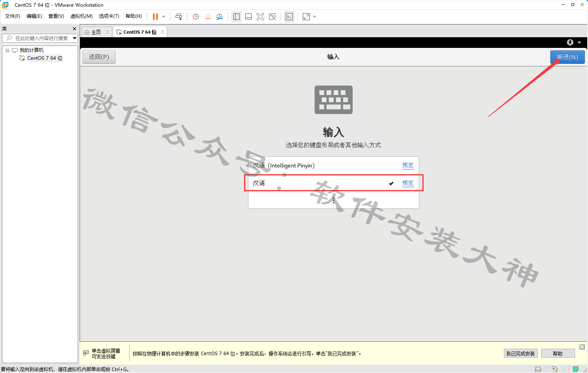
Task: Preview the 汉语 keyboard layout
Action: click(408, 183)
